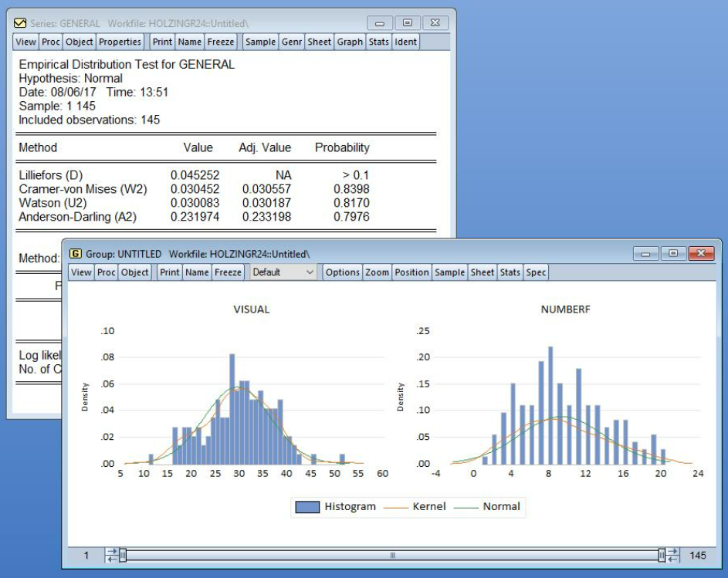Click Stats in Series GENERAL toolbar
Screen dimensions: 728x578
(x=379, y=42)
